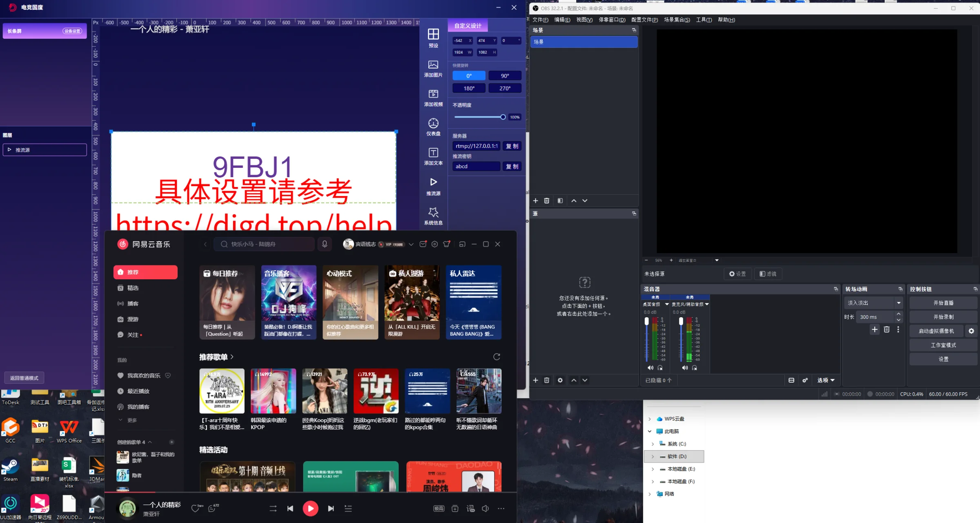Screen dimensions: 980x523
Task: Open the messages mail icon in NetEase Music
Action: (x=423, y=244)
